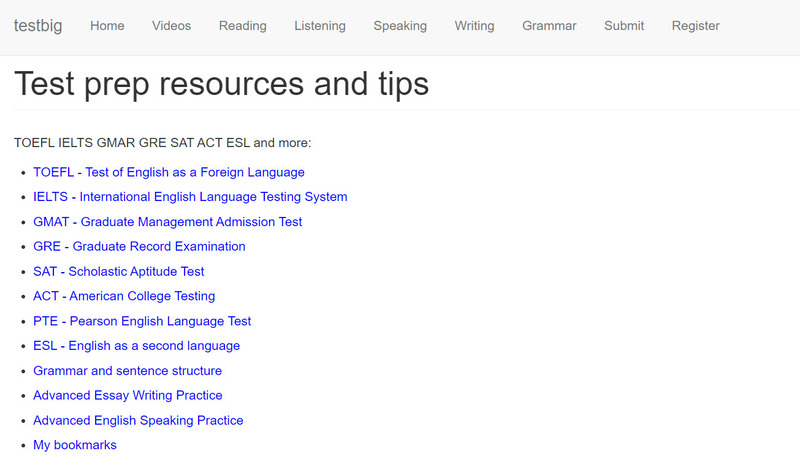The image size is (800, 467).
Task: Open Grammar and sentence structure link
Action: [128, 371]
